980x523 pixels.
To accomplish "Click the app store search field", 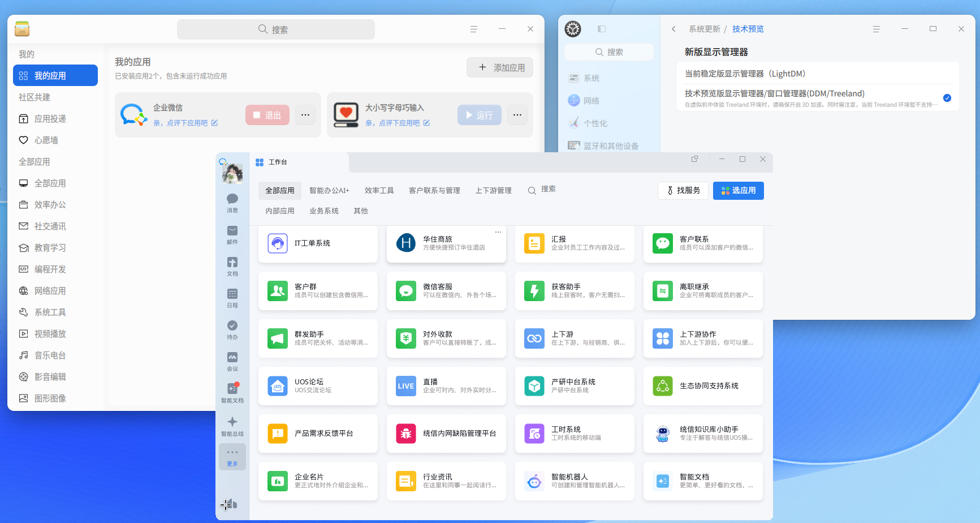I will click(x=276, y=29).
